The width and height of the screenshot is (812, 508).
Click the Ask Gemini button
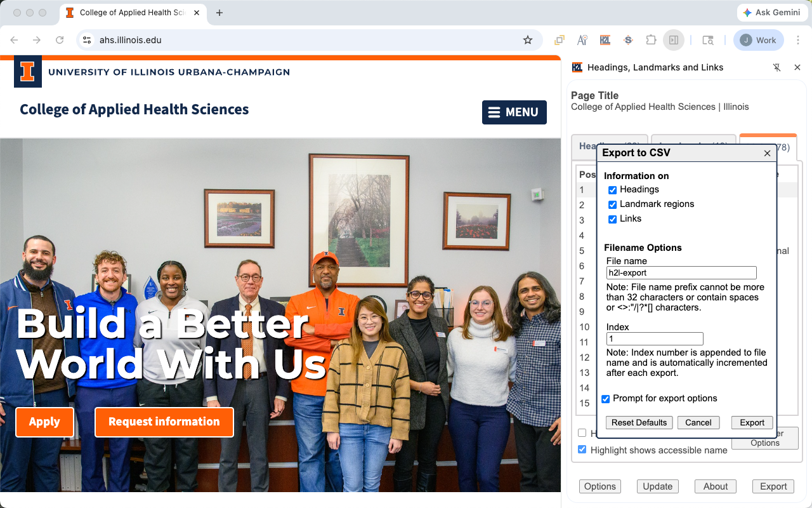[x=771, y=13]
